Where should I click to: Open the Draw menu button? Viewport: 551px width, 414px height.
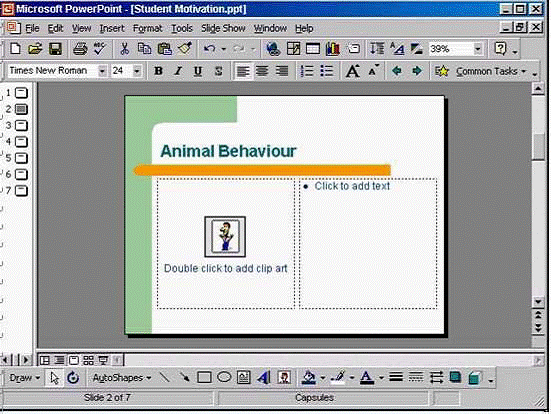click(x=24, y=378)
